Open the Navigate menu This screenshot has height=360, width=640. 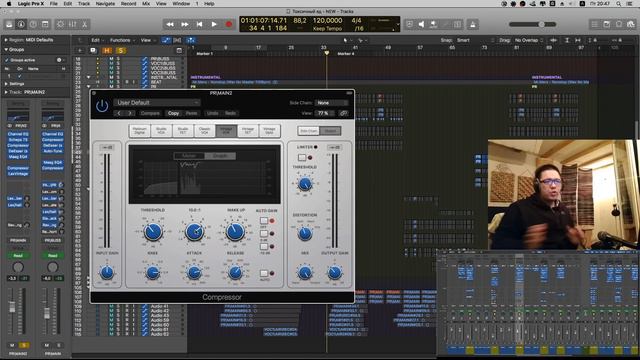pyautogui.click(x=105, y=4)
